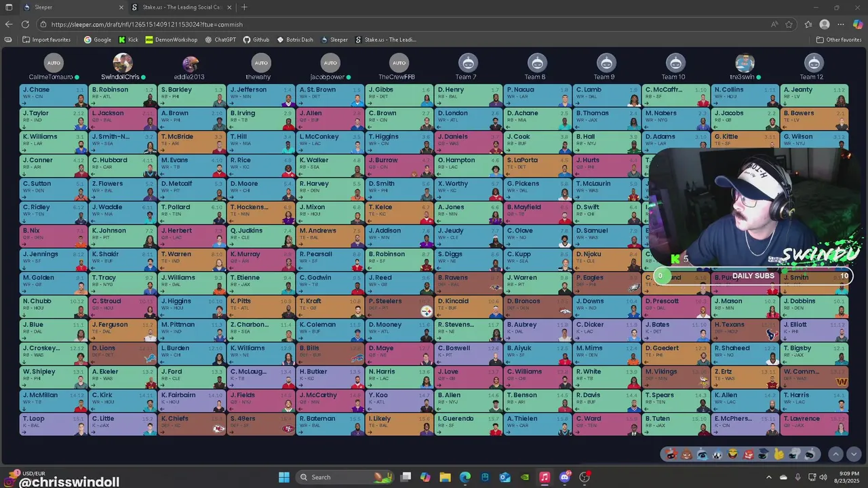Open the volume control in tray
This screenshot has height=488, width=868.
click(823, 477)
